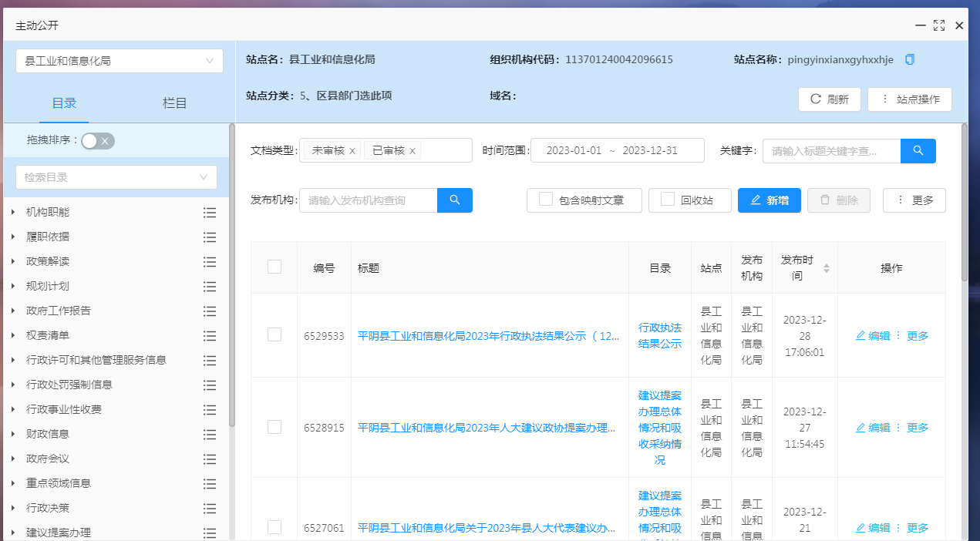980x541 pixels.
Task: Remove the 已审核 filter tag
Action: (413, 151)
